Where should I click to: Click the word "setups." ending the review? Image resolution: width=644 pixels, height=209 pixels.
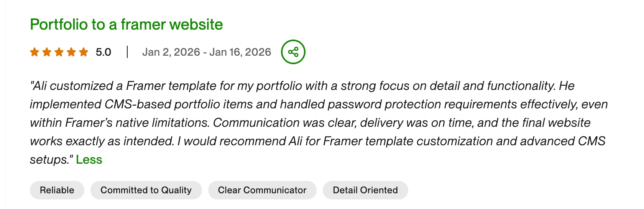click(51, 159)
